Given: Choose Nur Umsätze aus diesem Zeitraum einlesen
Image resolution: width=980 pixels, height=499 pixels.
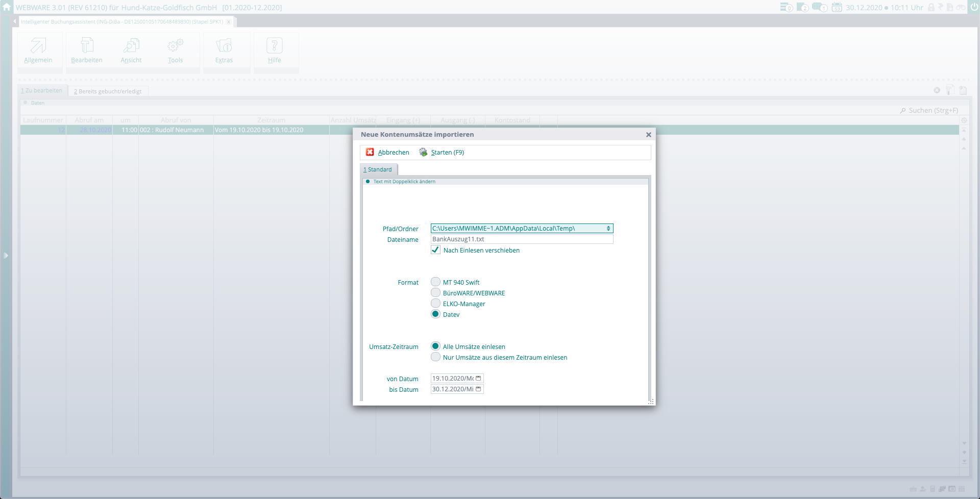Looking at the screenshot, I should 435,357.
